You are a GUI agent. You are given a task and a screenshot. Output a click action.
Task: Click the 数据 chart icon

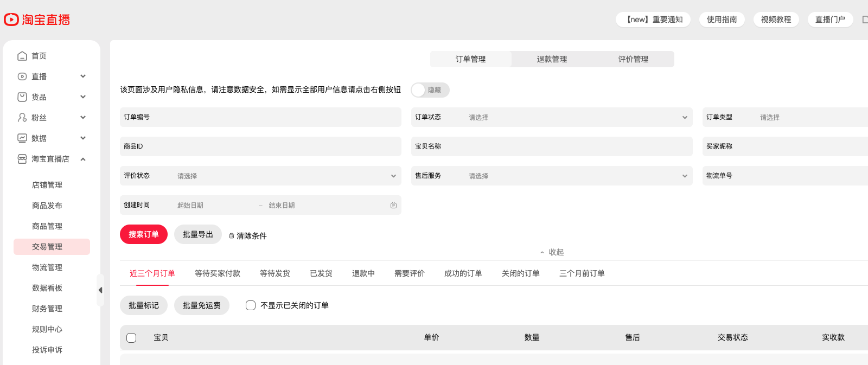tap(22, 138)
